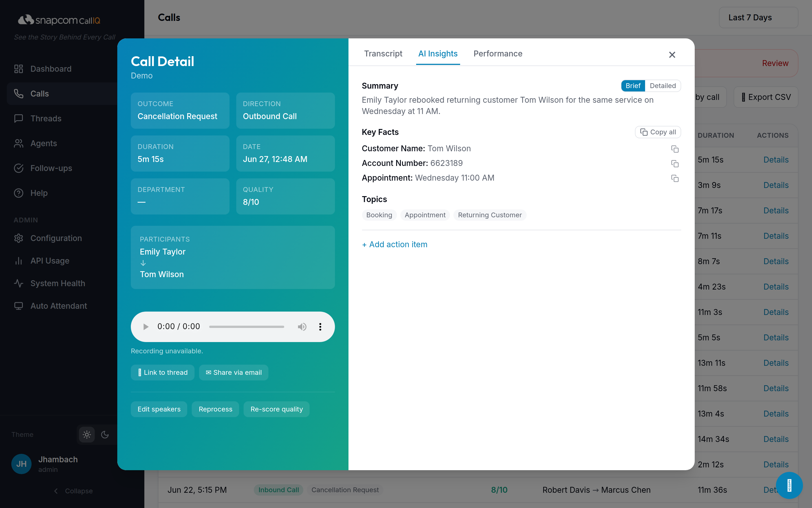Screen dimensions: 812x508
Task: Close the Call Detail dialog
Action: click(672, 55)
